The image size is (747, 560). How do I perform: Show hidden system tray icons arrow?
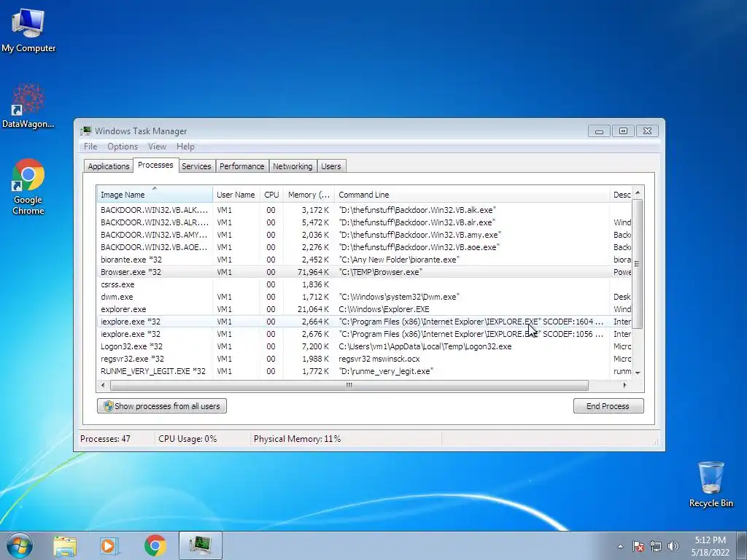[620, 546]
